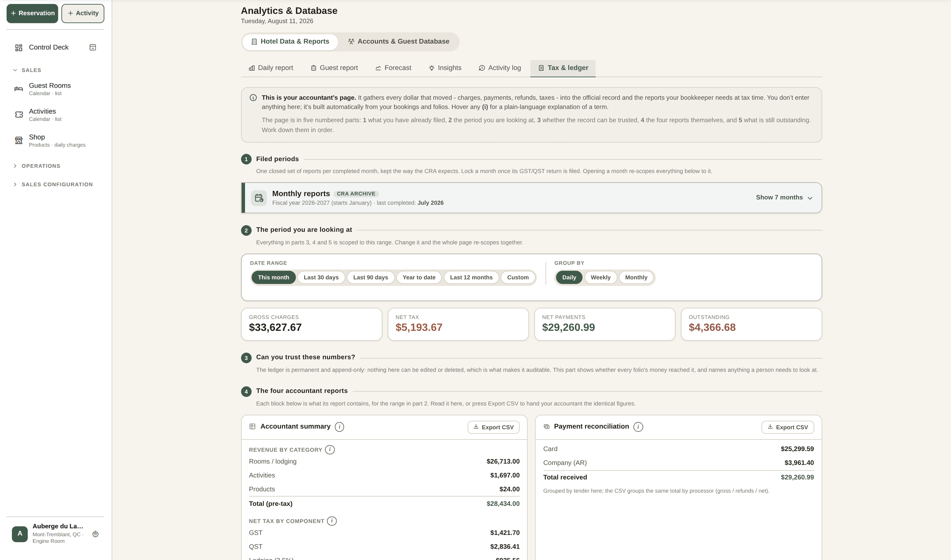Image resolution: width=951 pixels, height=560 pixels.
Task: Create a new Reservation
Action: click(x=32, y=13)
